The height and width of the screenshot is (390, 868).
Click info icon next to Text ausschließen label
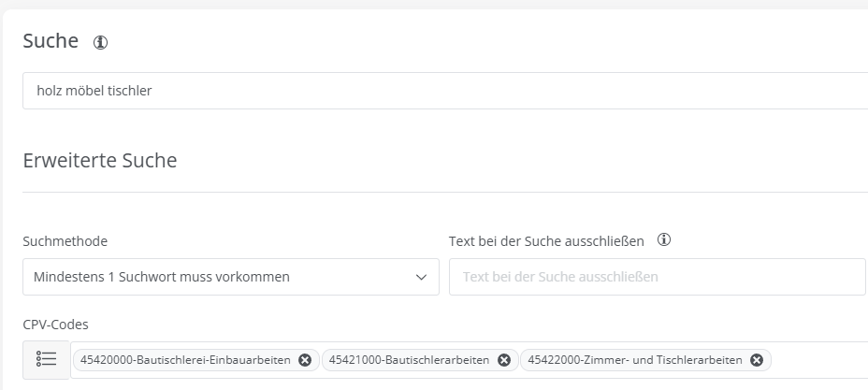(x=664, y=240)
